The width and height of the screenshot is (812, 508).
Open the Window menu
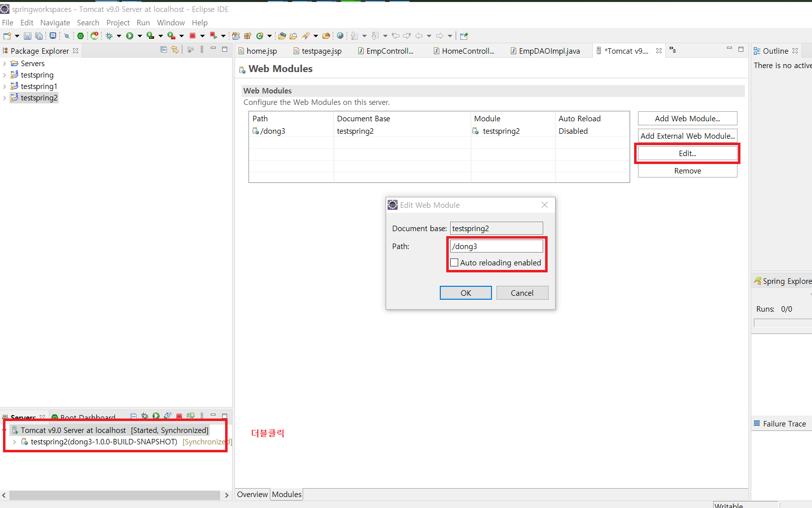point(171,23)
